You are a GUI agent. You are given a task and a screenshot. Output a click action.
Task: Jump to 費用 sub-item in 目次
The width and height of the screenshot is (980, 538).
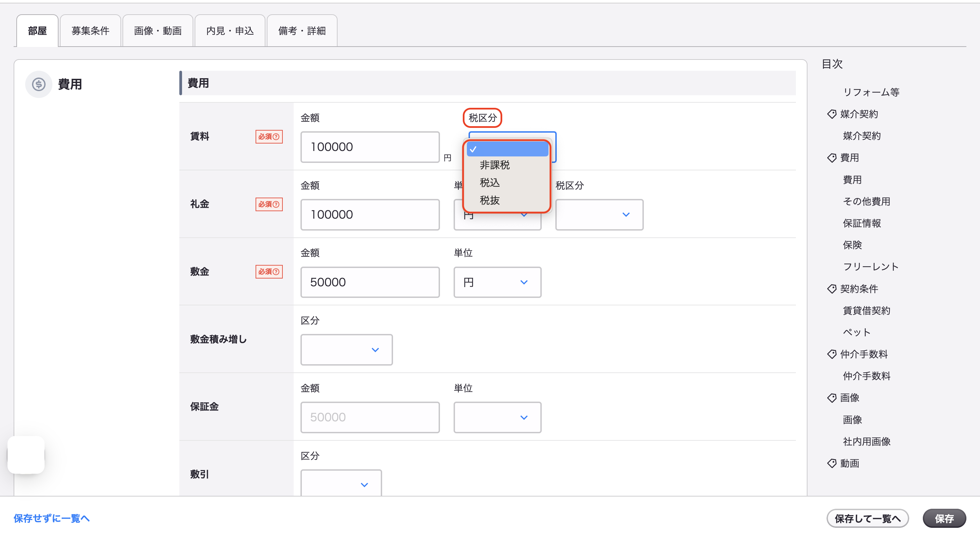pyautogui.click(x=852, y=180)
